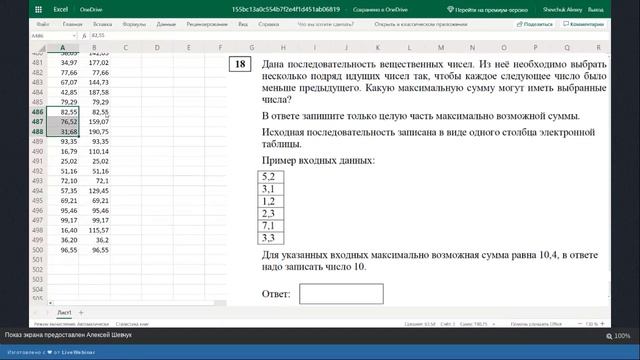Switch to the Справка ribbon tab

pos(269,24)
